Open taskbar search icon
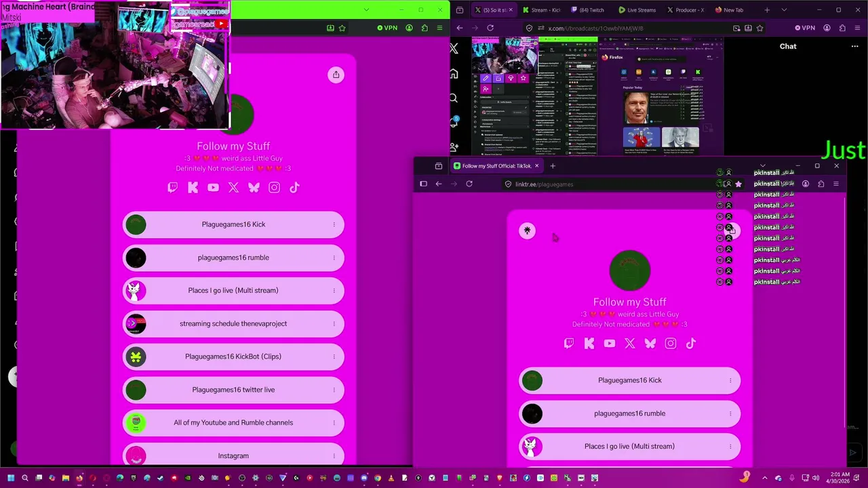Screen dimensions: 868x488 (x=25, y=478)
